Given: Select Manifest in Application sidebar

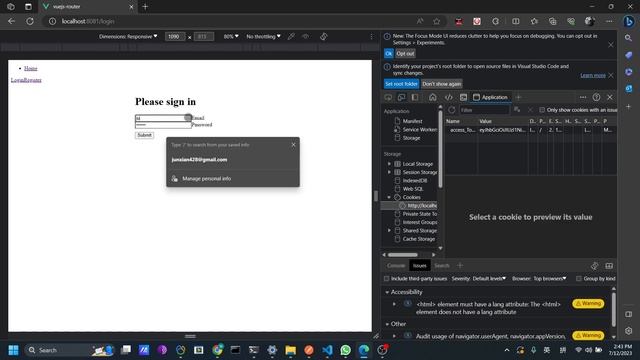Looking at the screenshot, I should [412, 121].
